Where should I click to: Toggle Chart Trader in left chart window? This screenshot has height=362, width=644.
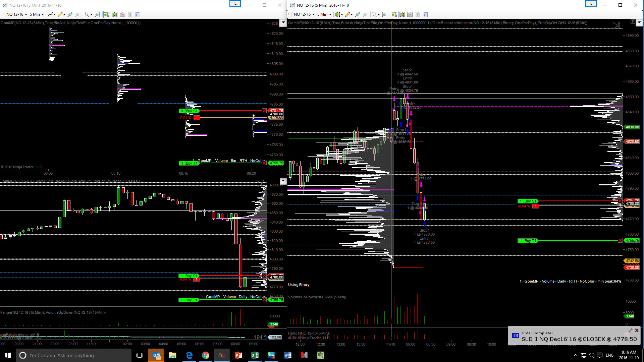pos(107,14)
